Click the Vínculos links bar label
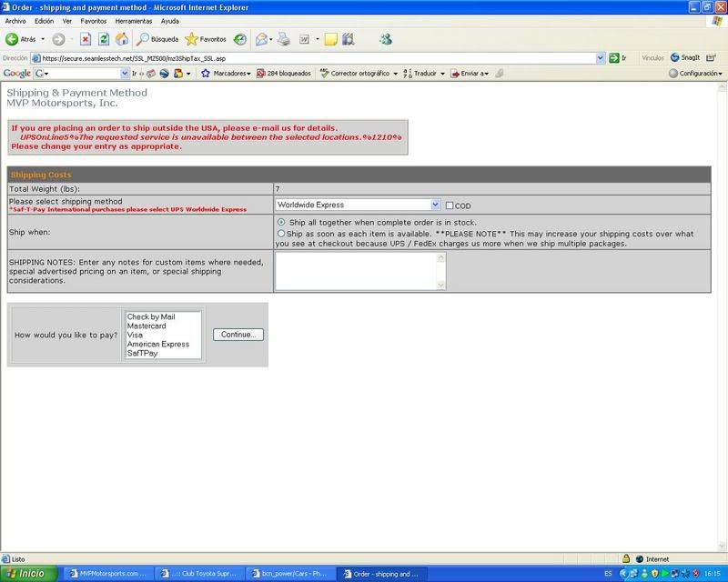Screen dimensions: 728x582 point(652,57)
